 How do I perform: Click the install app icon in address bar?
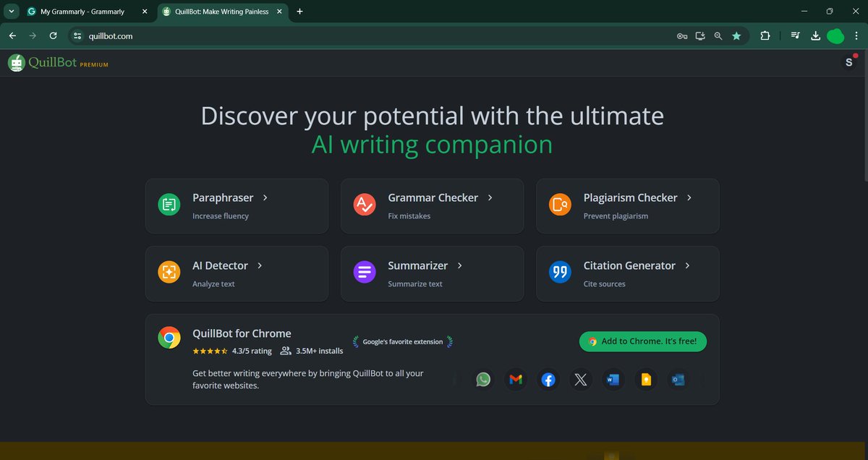(700, 35)
